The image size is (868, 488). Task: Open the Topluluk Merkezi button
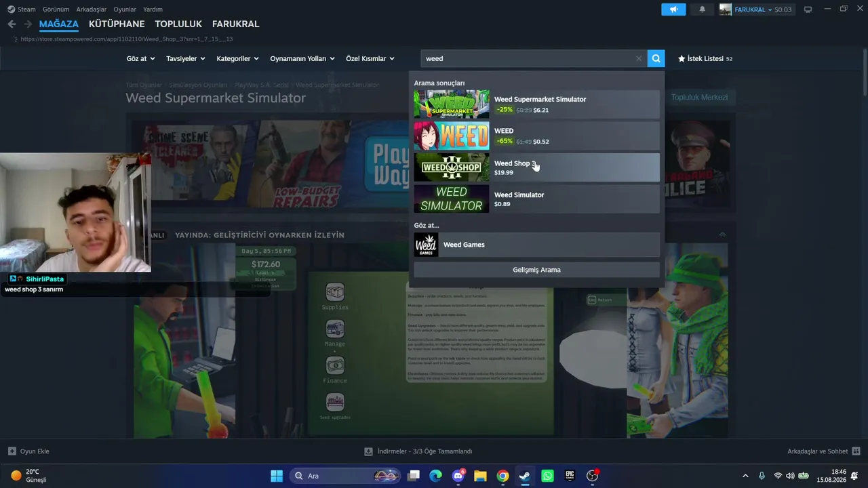point(699,98)
